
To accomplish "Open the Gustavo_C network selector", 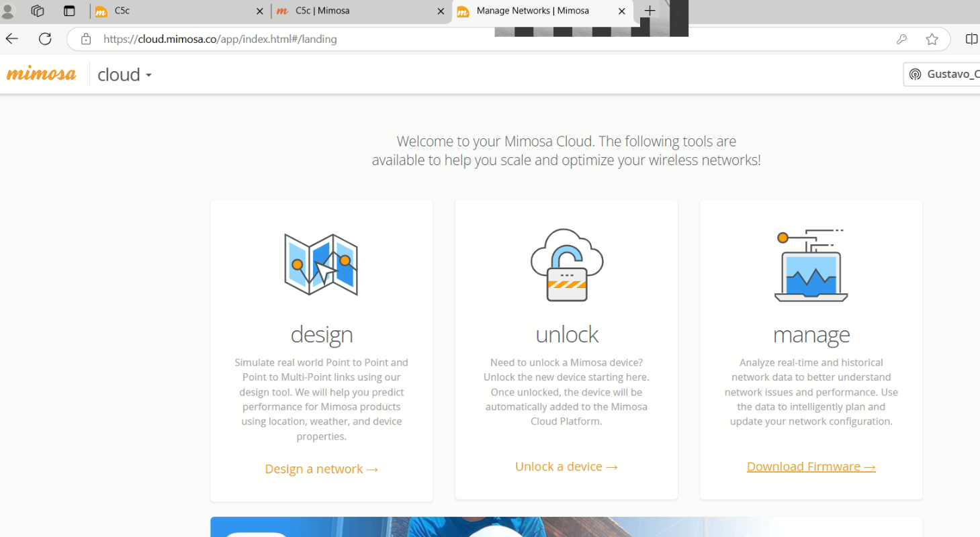I will (x=942, y=74).
